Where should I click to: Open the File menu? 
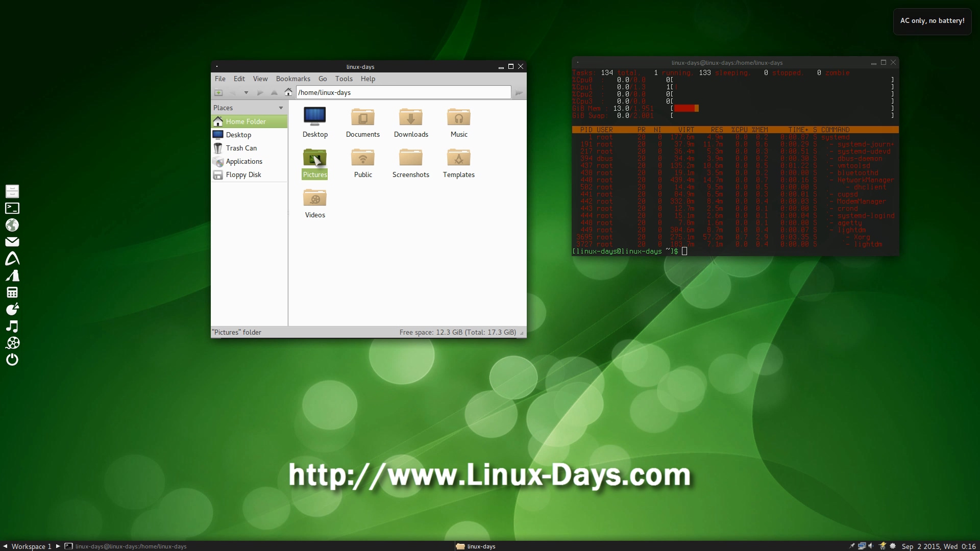220,79
